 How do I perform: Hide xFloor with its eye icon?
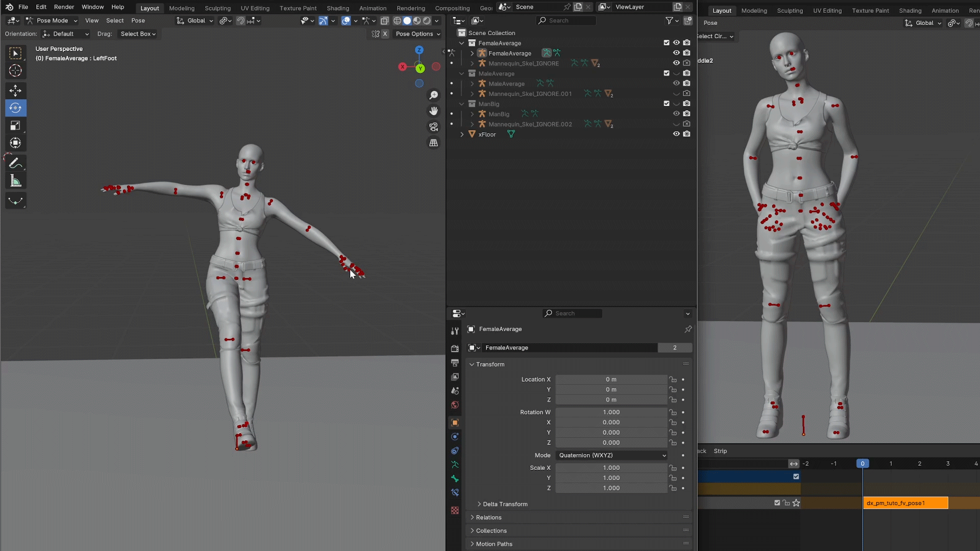click(x=676, y=134)
